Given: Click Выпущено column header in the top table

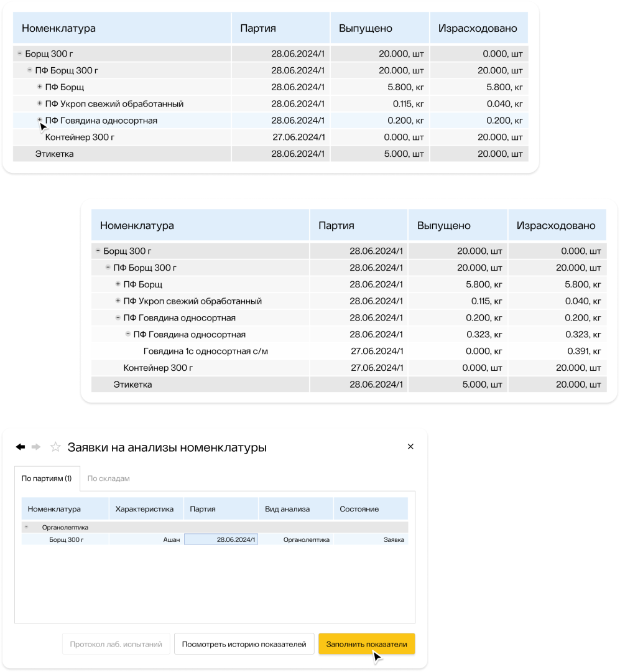Looking at the screenshot, I should (x=379, y=28).
